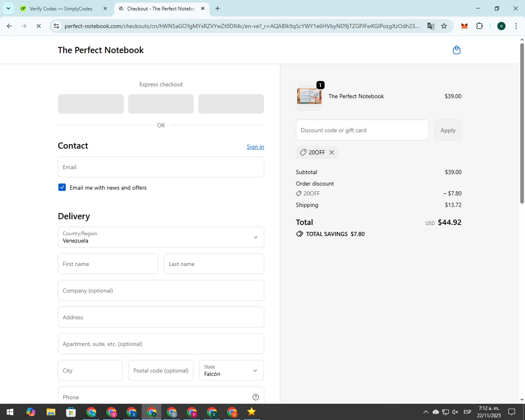Click the Sign in link
This screenshot has height=420, width=525.
coord(255,147)
